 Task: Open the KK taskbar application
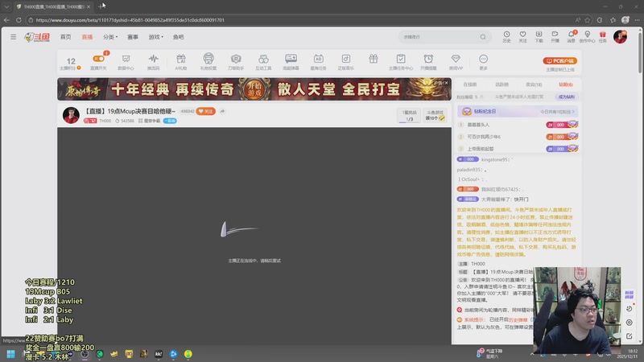(x=159, y=354)
